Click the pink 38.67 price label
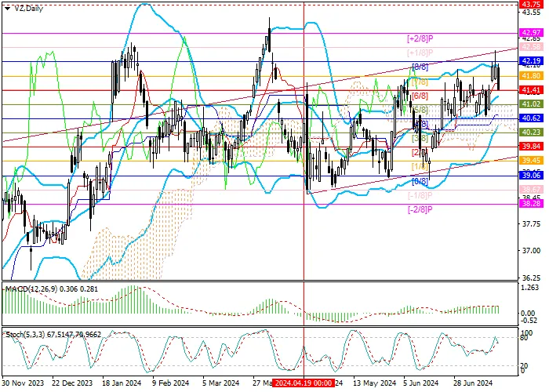 point(531,190)
